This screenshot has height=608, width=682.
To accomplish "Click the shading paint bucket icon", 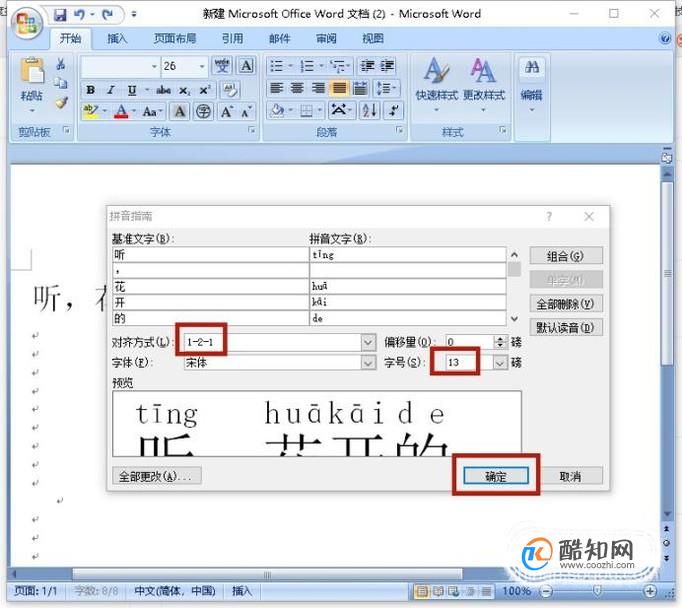I will click(277, 110).
